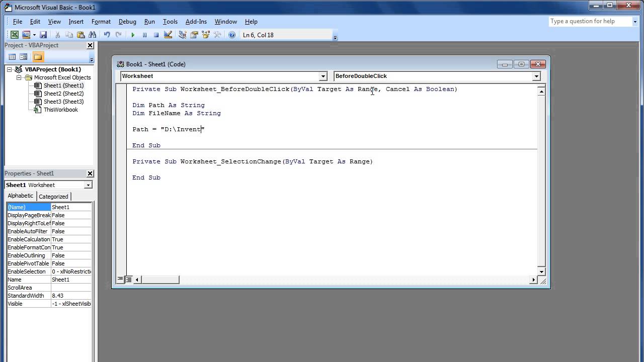Screen dimensions: 644x362
Task: Switch to the Alphabetic properties tab
Action: coord(21,196)
